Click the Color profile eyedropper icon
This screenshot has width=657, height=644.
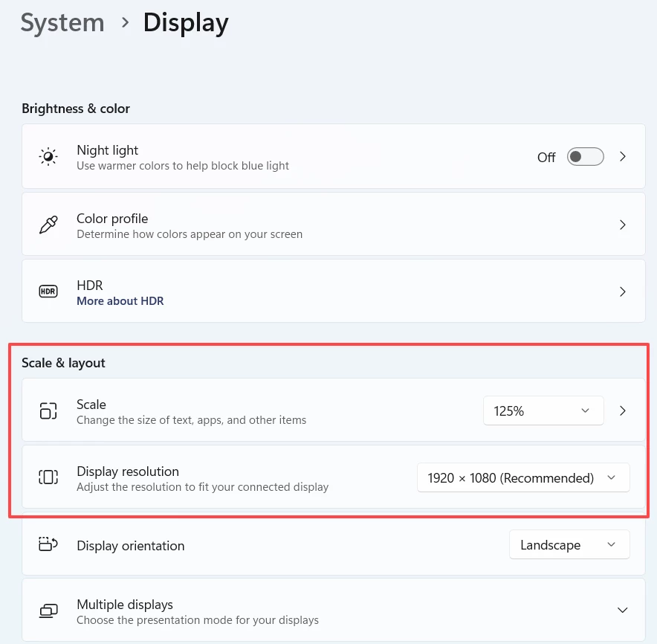click(x=48, y=225)
